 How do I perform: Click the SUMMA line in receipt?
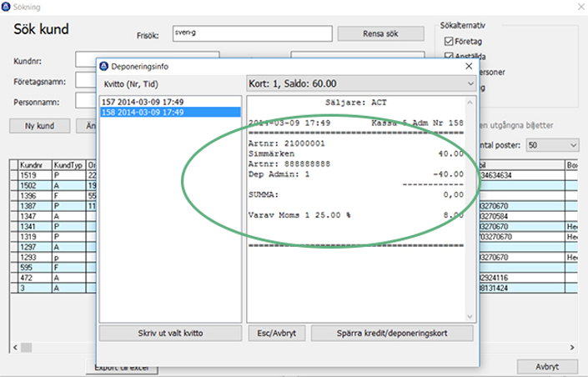click(356, 194)
